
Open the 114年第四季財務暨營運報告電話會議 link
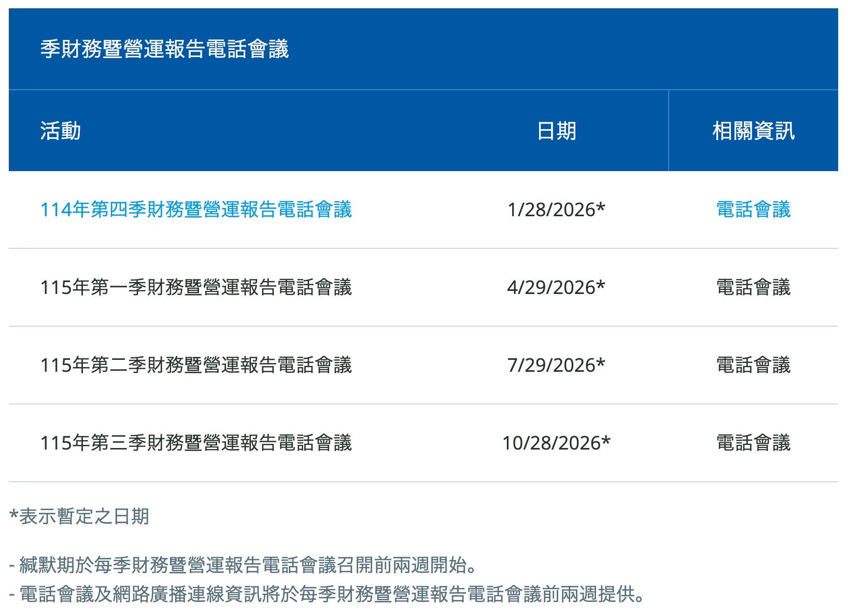coord(196,209)
